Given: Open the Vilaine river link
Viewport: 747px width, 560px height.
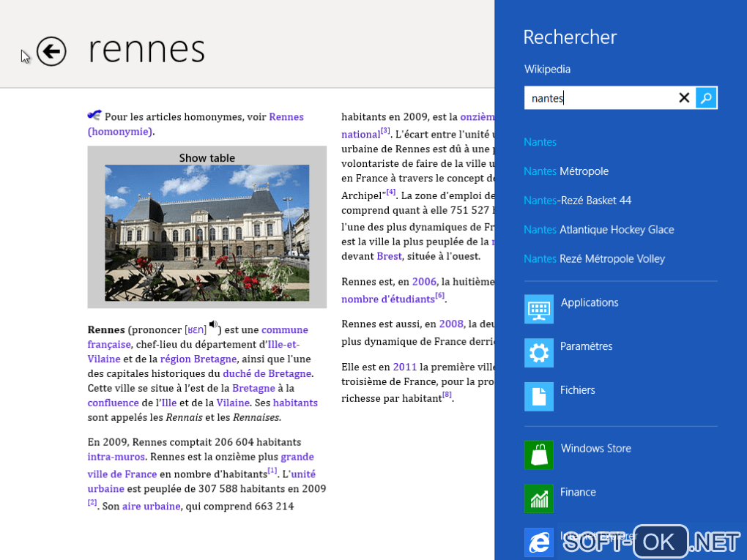Looking at the screenshot, I should (233, 403).
